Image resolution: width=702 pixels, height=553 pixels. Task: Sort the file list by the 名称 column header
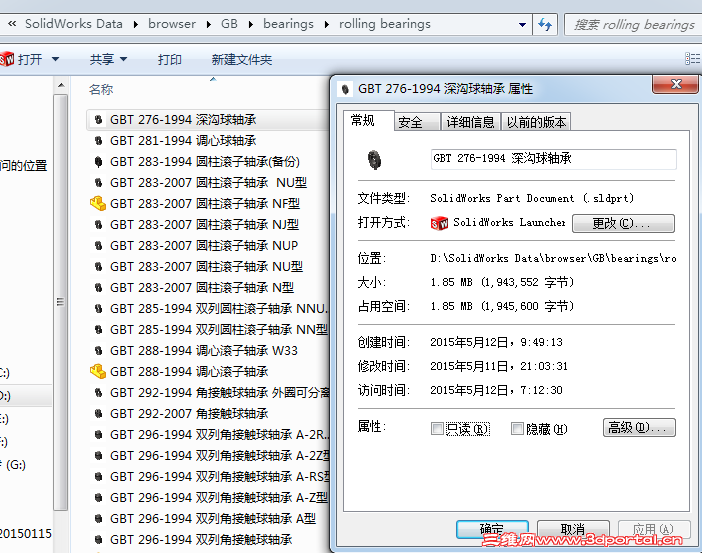point(101,90)
